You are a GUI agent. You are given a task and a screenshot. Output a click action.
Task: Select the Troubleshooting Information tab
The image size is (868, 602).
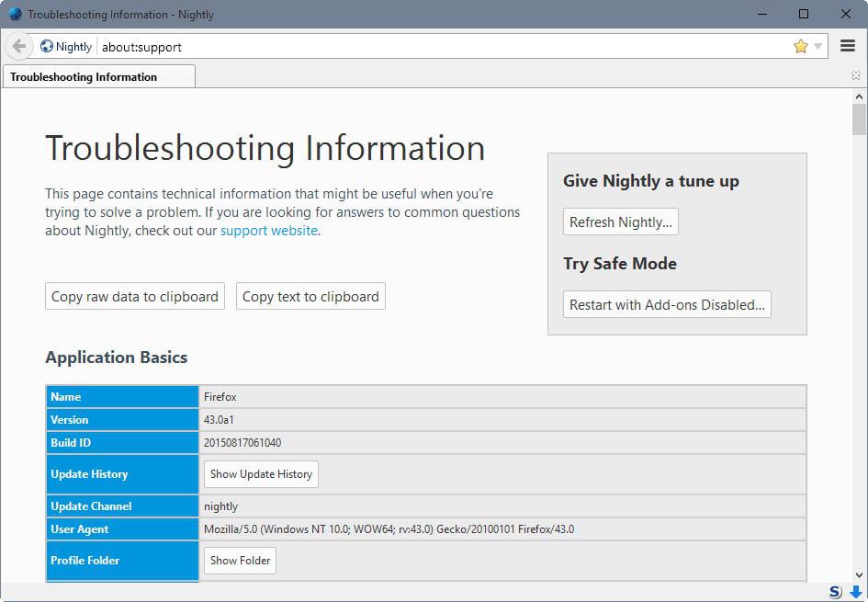tap(96, 76)
